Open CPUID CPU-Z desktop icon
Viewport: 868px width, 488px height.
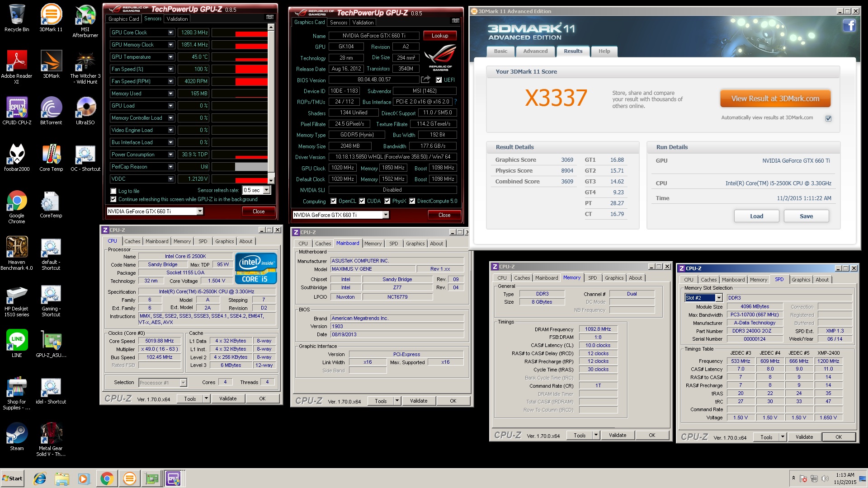17,111
